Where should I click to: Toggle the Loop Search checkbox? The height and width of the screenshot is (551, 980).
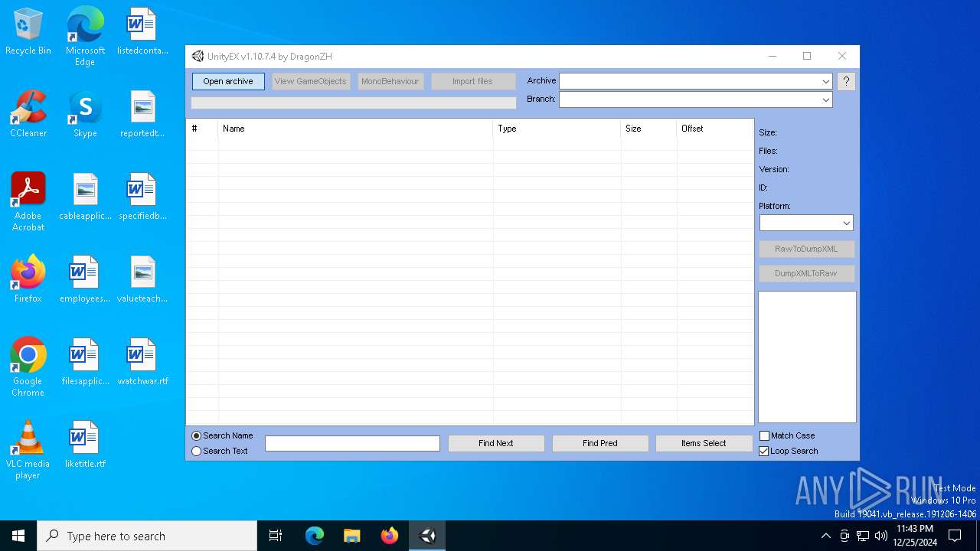click(x=764, y=451)
